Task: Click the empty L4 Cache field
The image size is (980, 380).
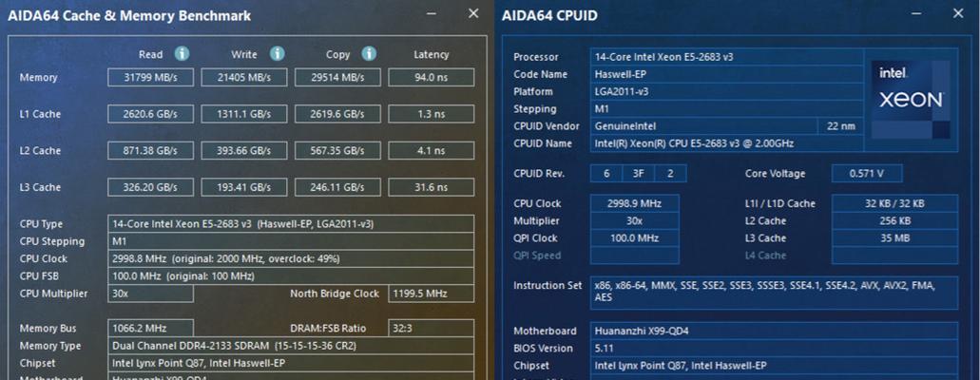Action: pyautogui.click(x=894, y=256)
